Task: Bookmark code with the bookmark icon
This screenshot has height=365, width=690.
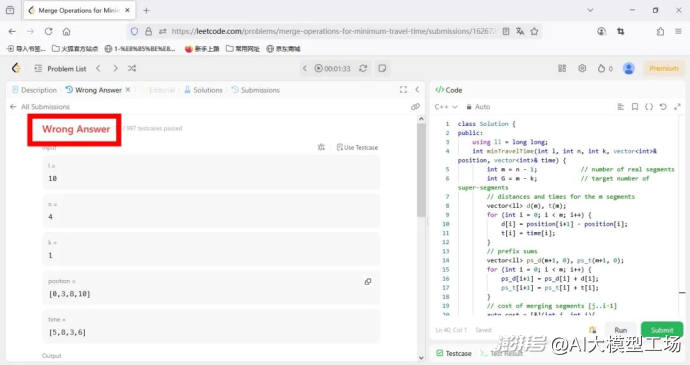Action: coord(635,107)
